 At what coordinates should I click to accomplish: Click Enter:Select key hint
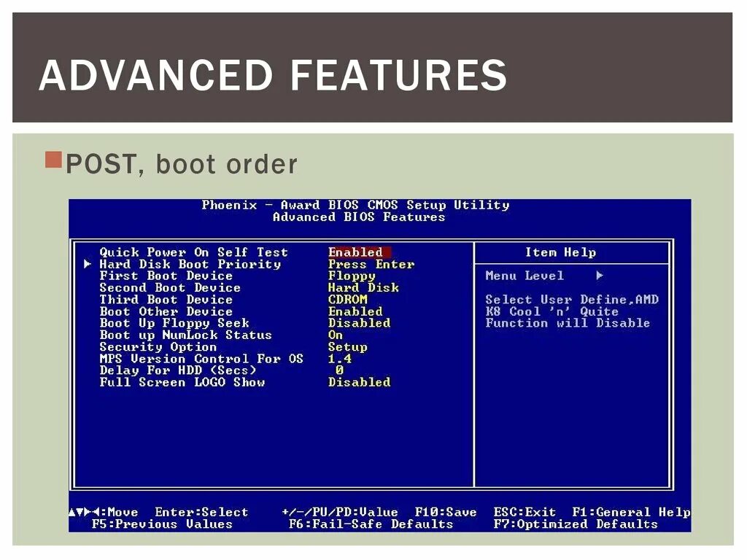[x=201, y=513]
